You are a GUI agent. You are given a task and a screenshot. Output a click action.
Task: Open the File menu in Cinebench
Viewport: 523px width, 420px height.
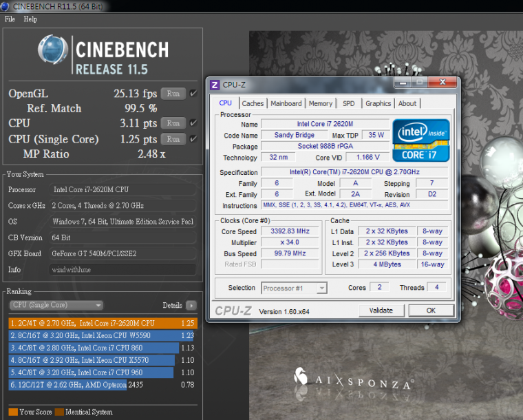[x=10, y=19]
